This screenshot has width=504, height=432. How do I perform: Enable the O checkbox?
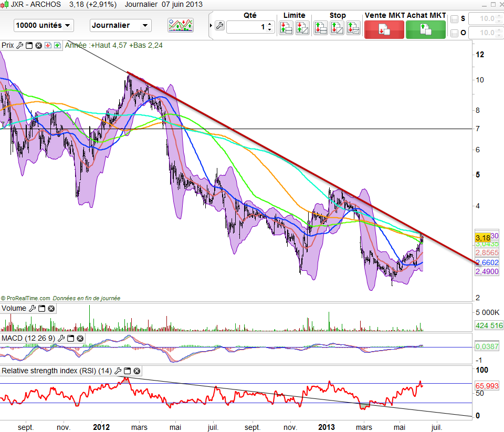[455, 34]
